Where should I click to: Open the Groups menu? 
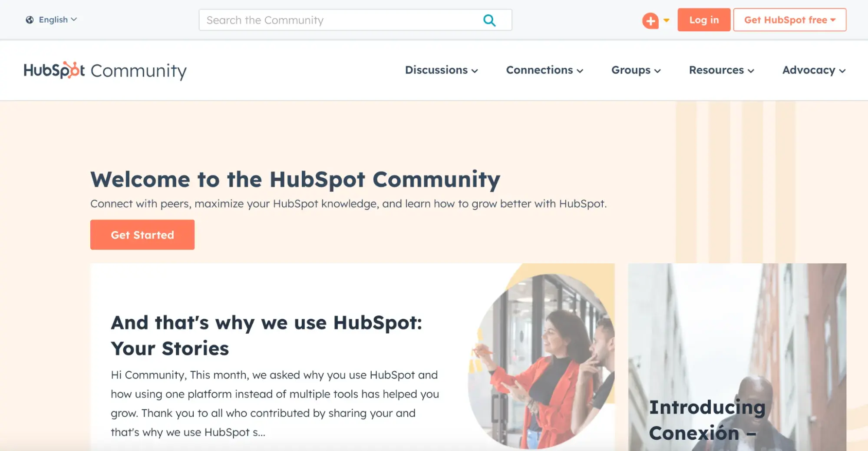(636, 70)
